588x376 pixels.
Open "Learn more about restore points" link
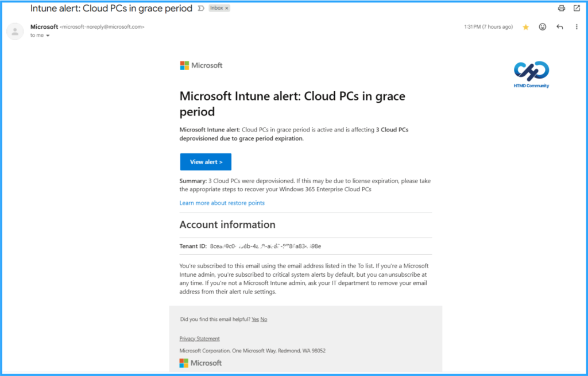[x=222, y=203]
